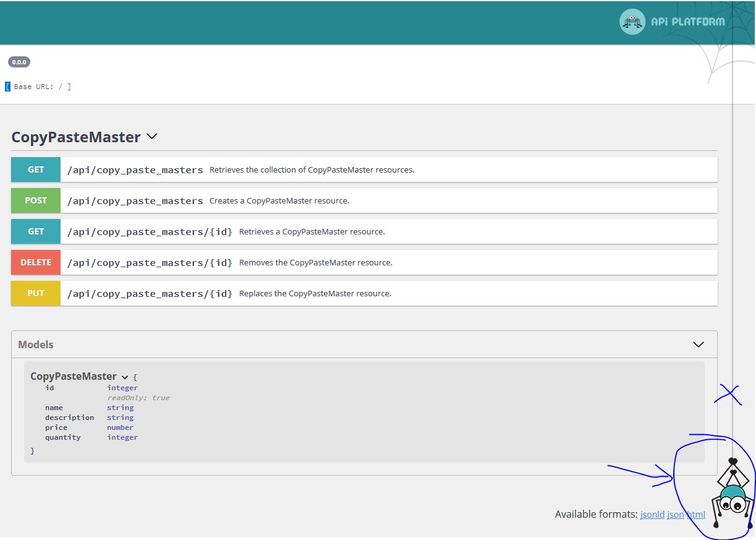Expand the POST /api/copy_paste_masters operation
Viewport: 756px width, 540px height.
(364, 200)
